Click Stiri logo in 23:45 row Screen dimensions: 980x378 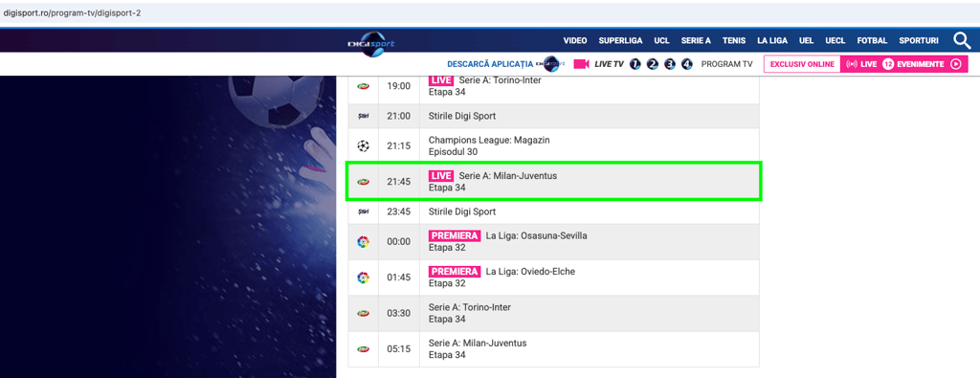pos(363,211)
